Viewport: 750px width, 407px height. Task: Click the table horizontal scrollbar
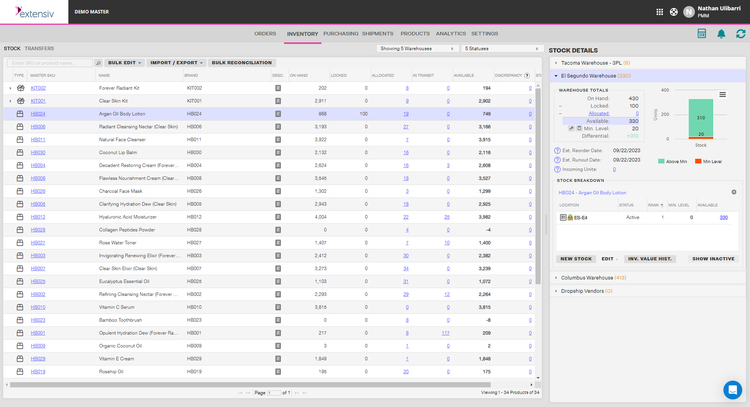[x=250, y=385]
